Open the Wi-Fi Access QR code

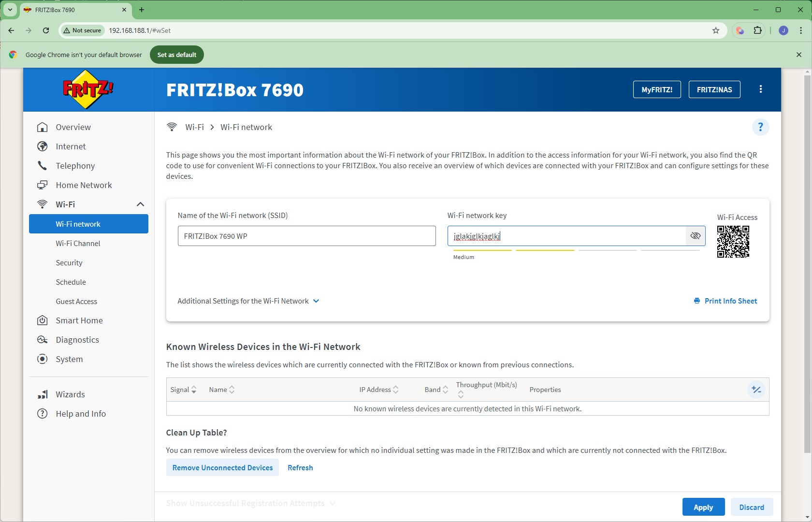coord(733,242)
